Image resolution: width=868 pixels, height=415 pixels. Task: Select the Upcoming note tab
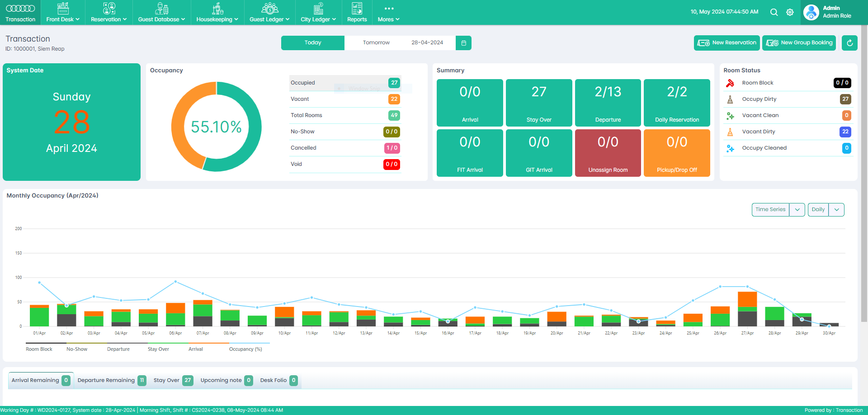pyautogui.click(x=226, y=380)
